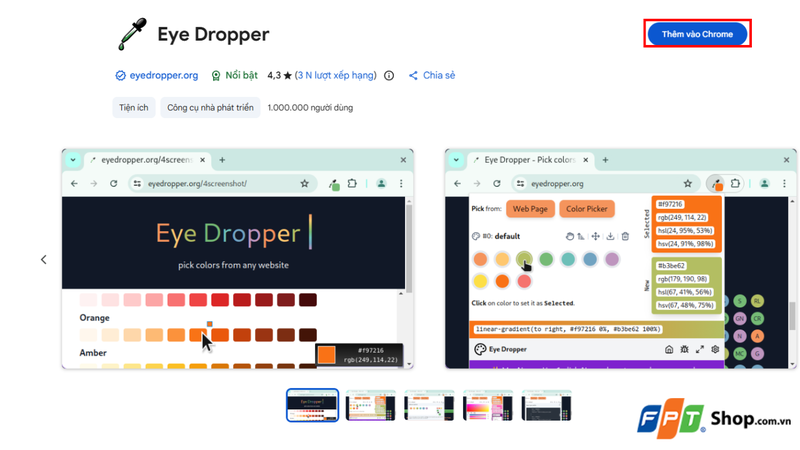
Task: Click bookmark star in right browser preview
Action: coord(688,184)
